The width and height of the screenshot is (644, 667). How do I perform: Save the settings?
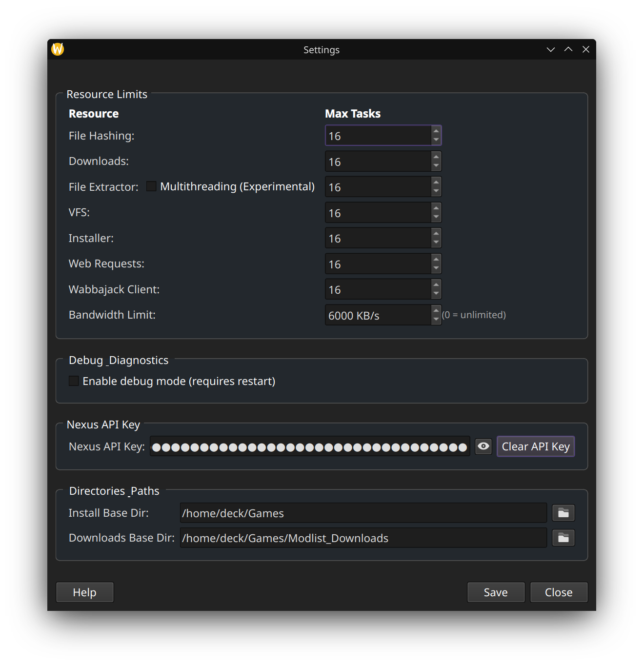pos(496,592)
